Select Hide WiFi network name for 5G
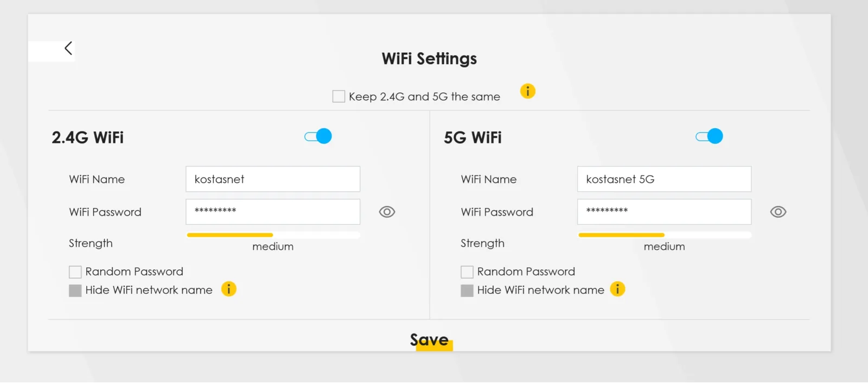The height and width of the screenshot is (384, 868). tap(467, 290)
